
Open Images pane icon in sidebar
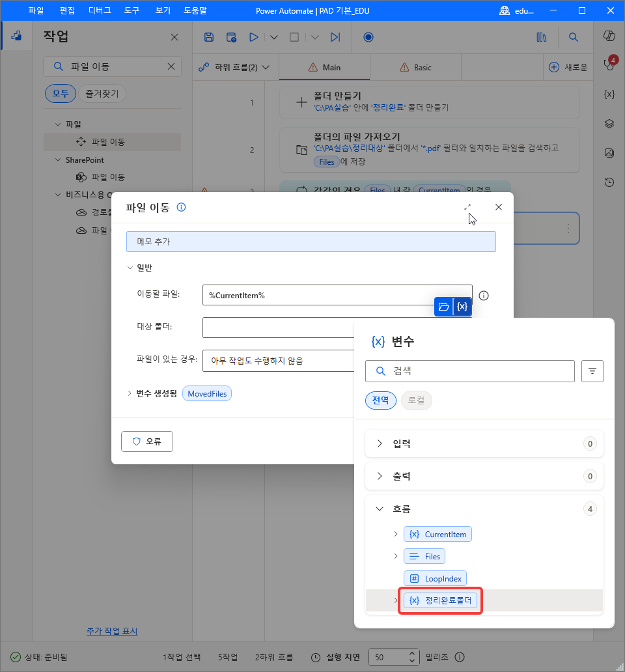(609, 153)
